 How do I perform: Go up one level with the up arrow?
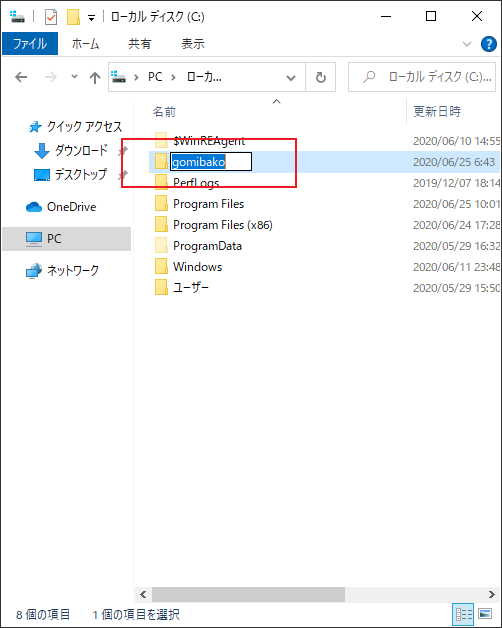pyautogui.click(x=95, y=77)
